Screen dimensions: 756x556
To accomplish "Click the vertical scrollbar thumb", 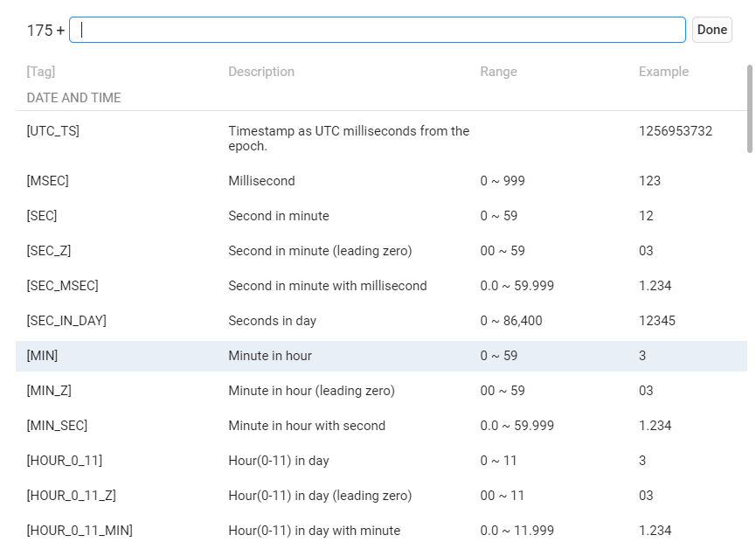I will click(x=749, y=107).
